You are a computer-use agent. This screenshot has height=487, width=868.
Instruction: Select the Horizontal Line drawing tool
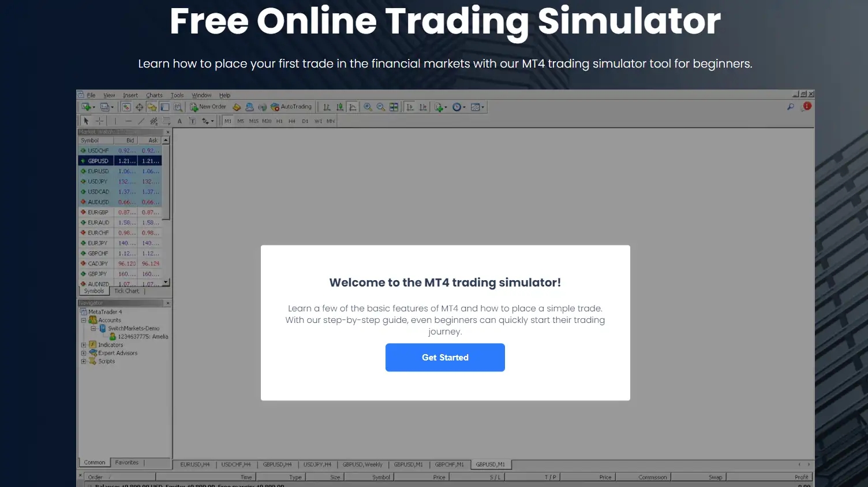(x=128, y=121)
